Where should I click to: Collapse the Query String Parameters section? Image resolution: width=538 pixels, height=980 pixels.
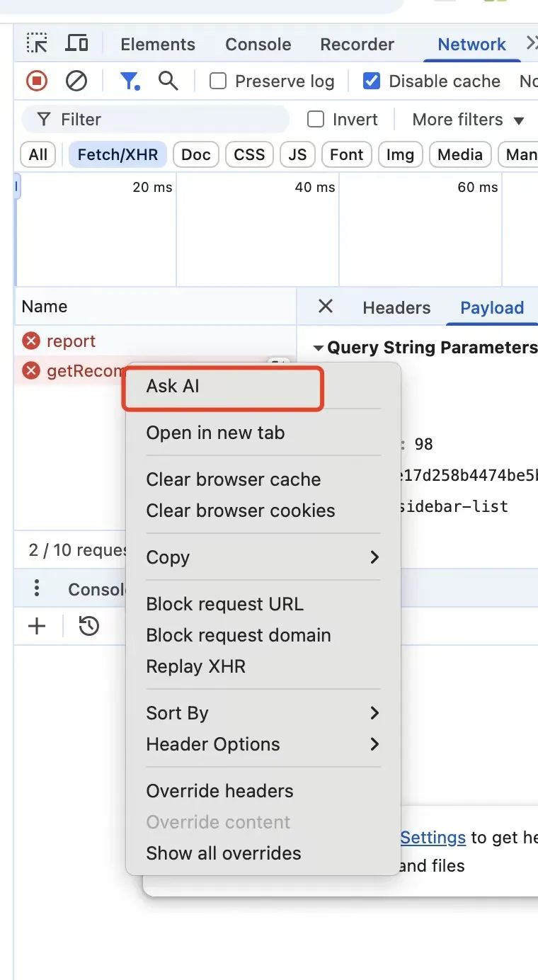pyautogui.click(x=319, y=348)
